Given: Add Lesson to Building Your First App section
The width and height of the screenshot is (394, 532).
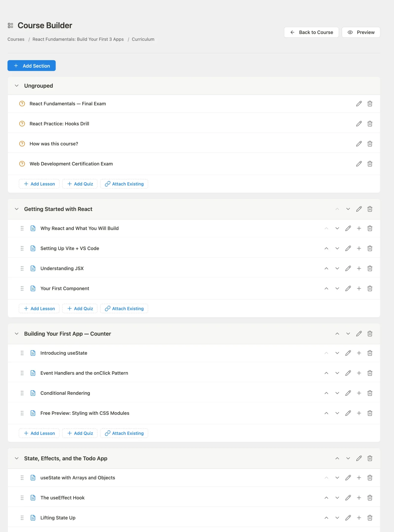Looking at the screenshot, I should [39, 433].
